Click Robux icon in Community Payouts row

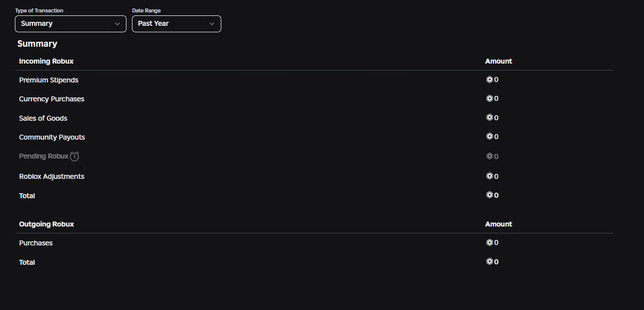pyautogui.click(x=489, y=137)
